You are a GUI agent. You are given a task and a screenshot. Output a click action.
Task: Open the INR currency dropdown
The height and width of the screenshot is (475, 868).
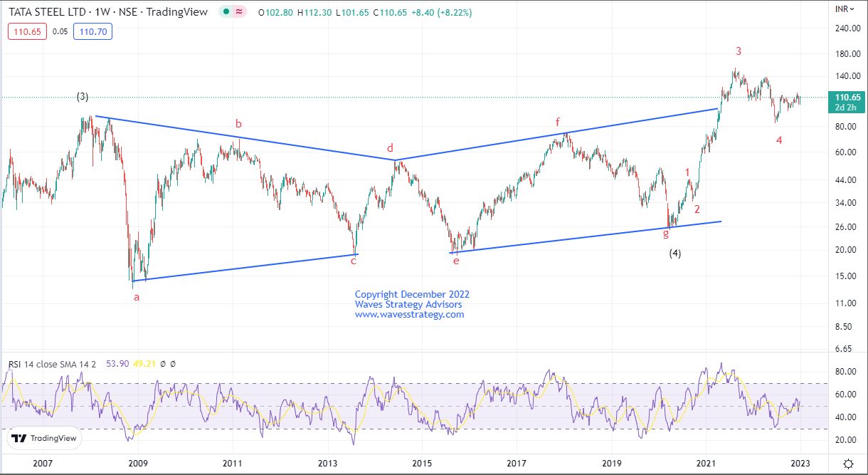tap(844, 9)
